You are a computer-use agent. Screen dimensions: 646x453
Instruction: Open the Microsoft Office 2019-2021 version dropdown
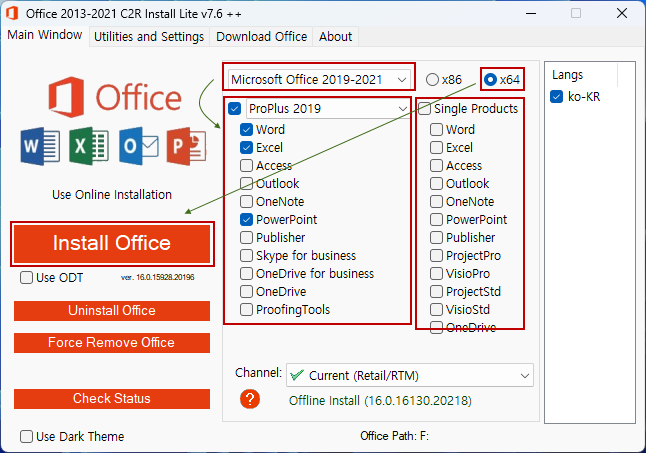pyautogui.click(x=319, y=79)
